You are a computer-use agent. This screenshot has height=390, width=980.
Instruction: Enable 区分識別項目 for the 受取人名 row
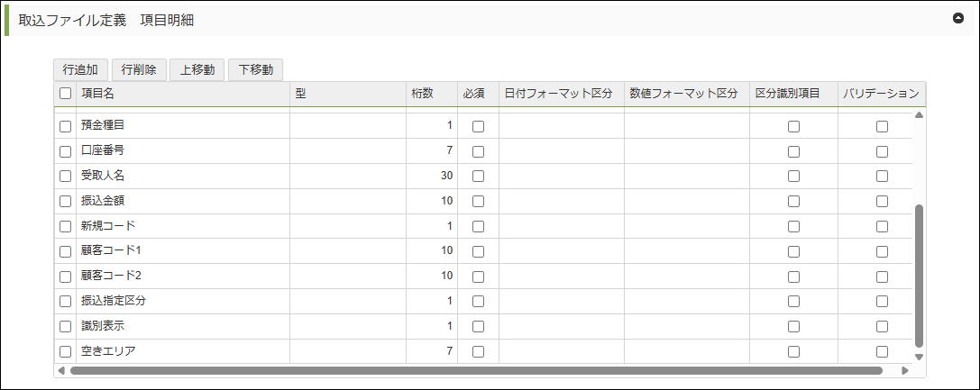point(793,177)
